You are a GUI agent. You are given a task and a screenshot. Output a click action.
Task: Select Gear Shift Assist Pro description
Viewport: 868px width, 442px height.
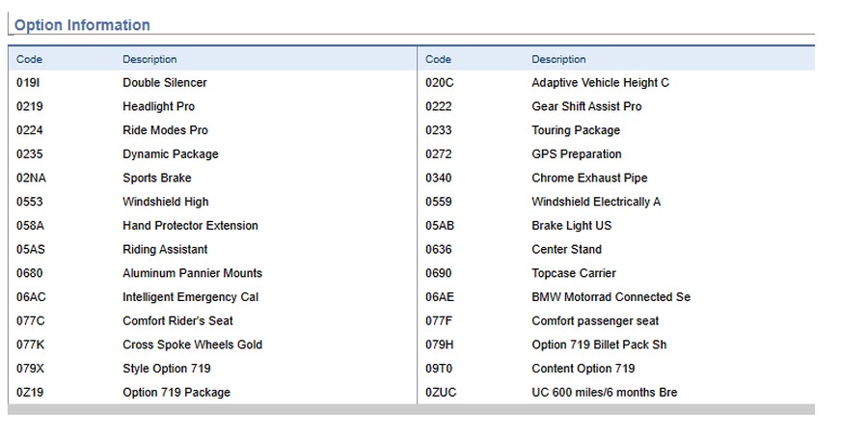[x=586, y=106]
